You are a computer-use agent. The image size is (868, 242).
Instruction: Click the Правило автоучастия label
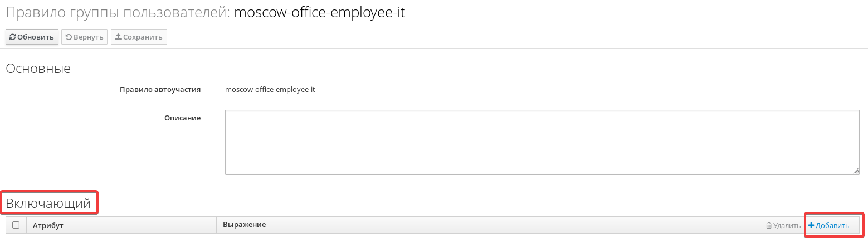(x=160, y=89)
